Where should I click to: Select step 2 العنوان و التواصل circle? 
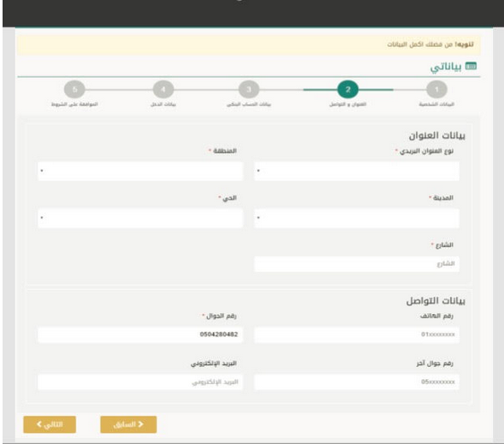(x=347, y=89)
